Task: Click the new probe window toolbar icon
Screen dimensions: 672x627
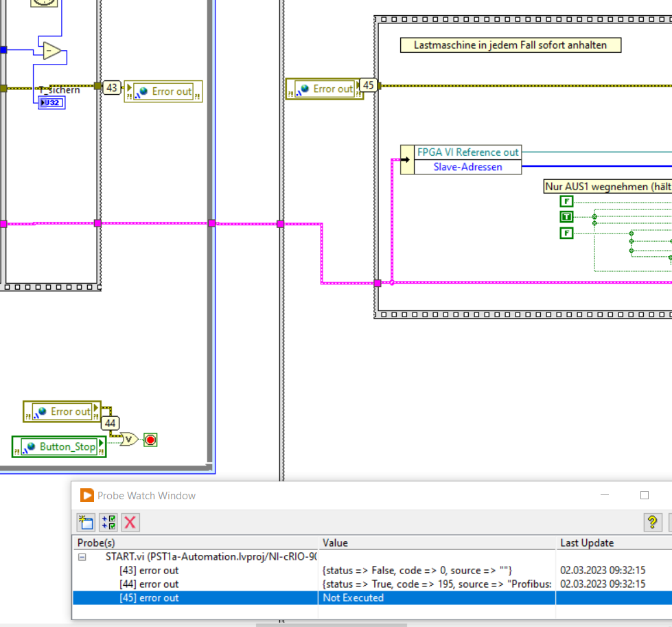Action: [86, 523]
